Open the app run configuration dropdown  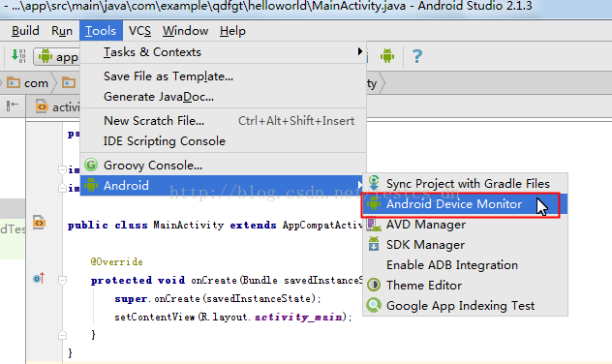tap(56, 57)
